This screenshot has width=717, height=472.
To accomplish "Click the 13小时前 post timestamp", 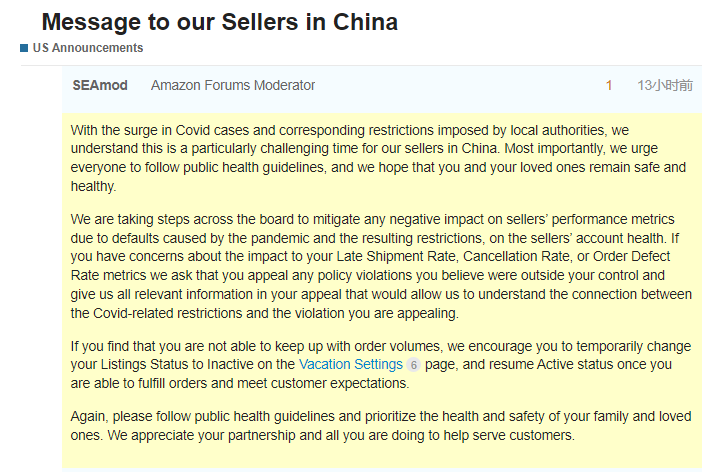I will pos(663,85).
